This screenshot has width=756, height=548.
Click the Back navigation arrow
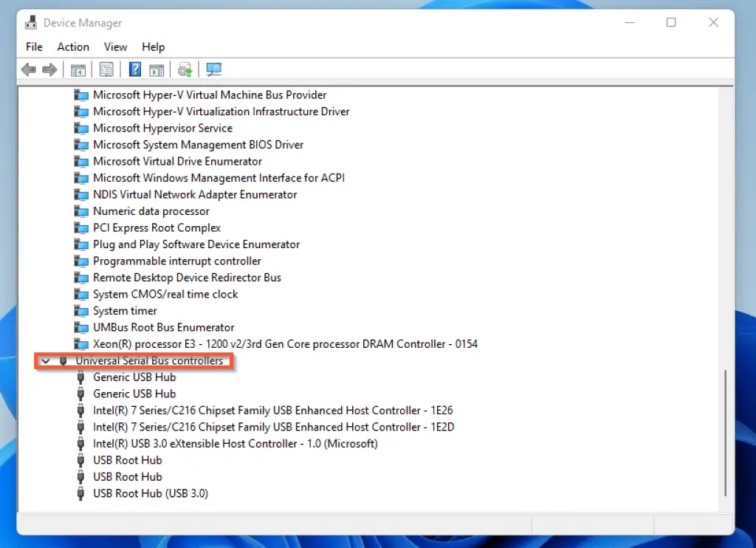pyautogui.click(x=28, y=69)
